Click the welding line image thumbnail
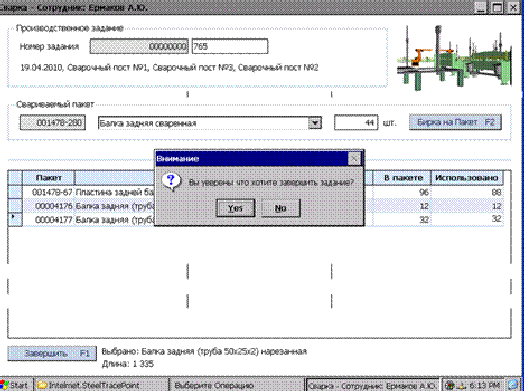 (454, 57)
